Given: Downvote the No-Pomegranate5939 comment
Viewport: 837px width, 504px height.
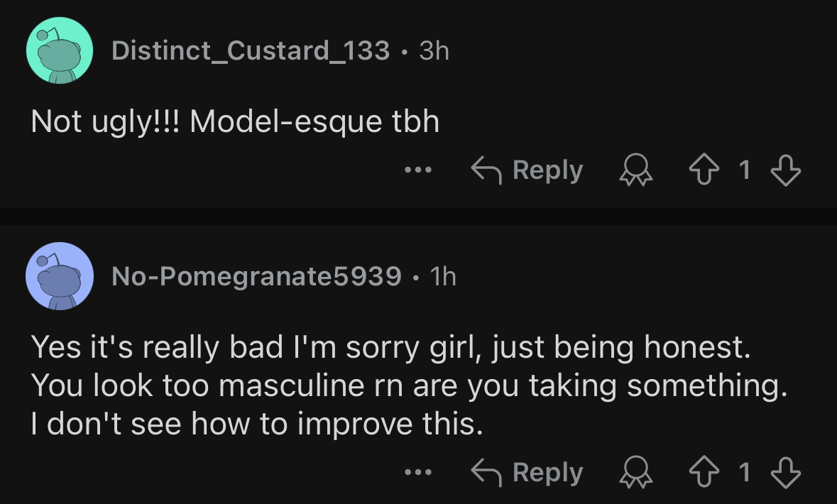Looking at the screenshot, I should point(786,472).
